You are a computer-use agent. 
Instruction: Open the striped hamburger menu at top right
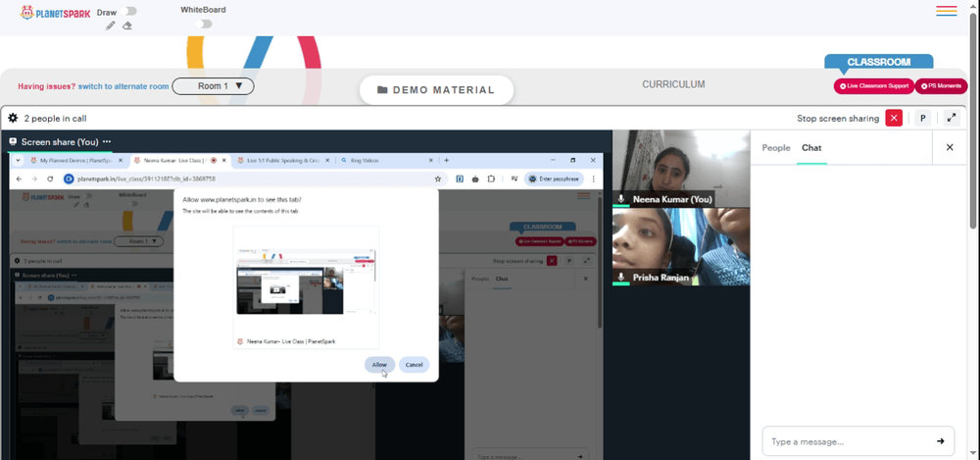point(947,11)
